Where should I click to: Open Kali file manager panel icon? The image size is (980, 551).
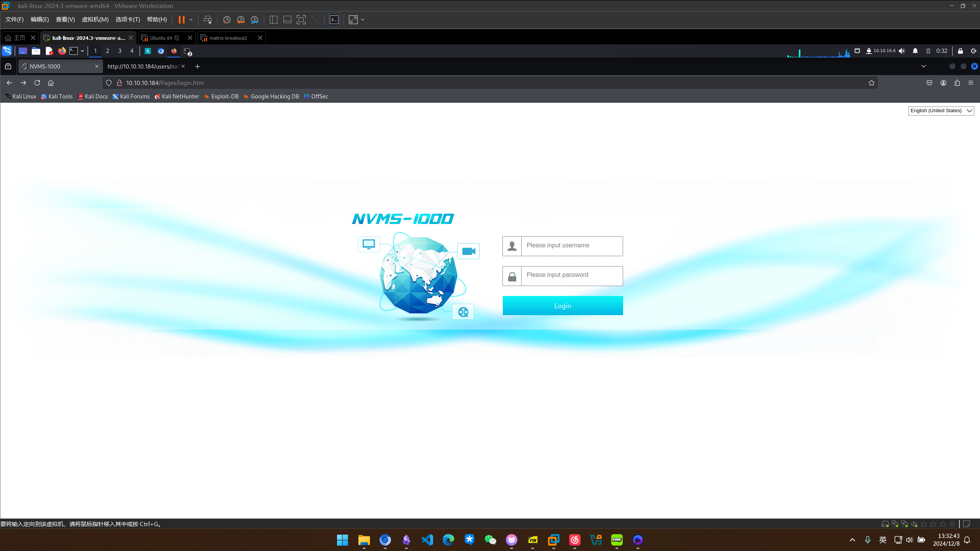pos(36,51)
